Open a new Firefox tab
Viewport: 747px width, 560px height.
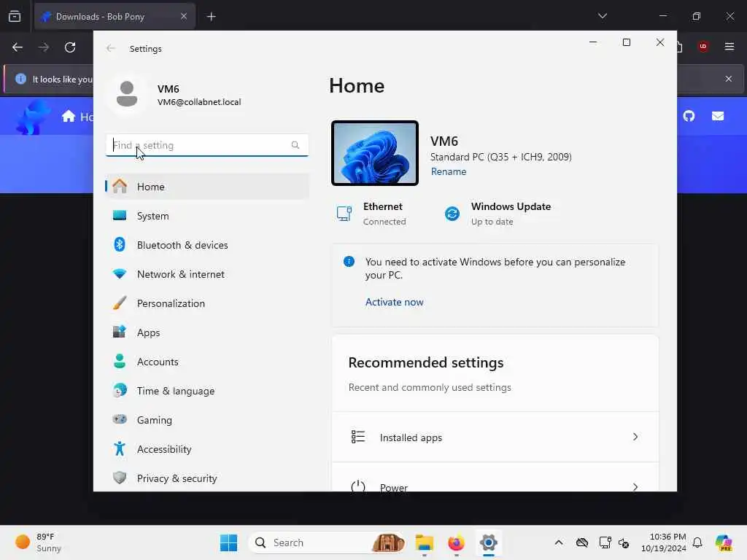coord(211,17)
